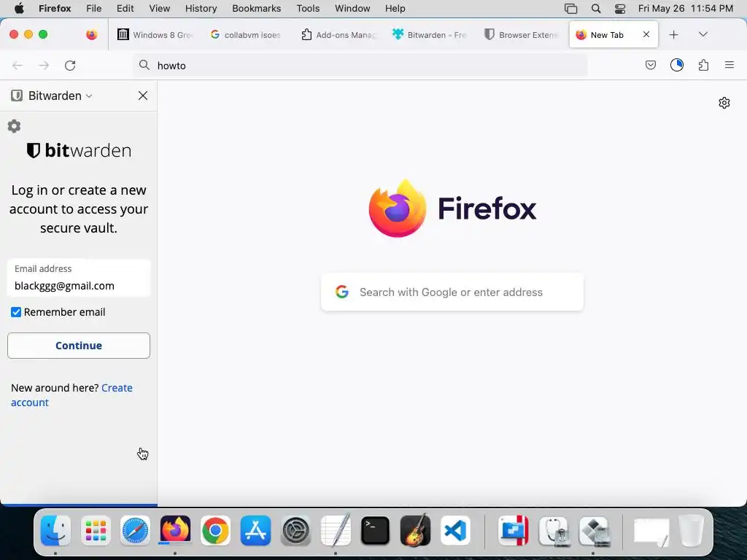Launch GarageBand from the Dock

coord(415,531)
